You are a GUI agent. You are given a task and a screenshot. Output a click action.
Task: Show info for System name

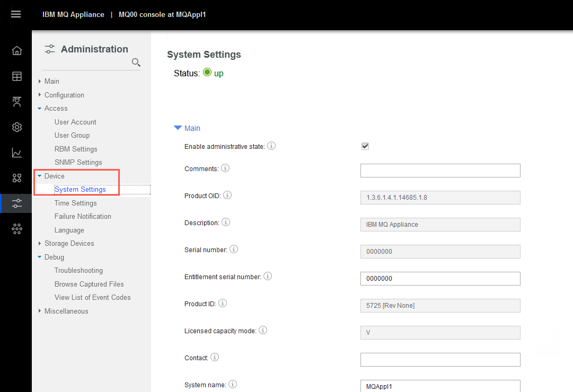pos(232,385)
